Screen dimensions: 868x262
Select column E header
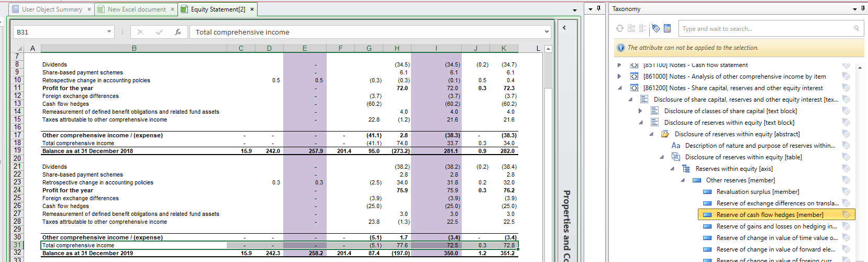pos(305,48)
